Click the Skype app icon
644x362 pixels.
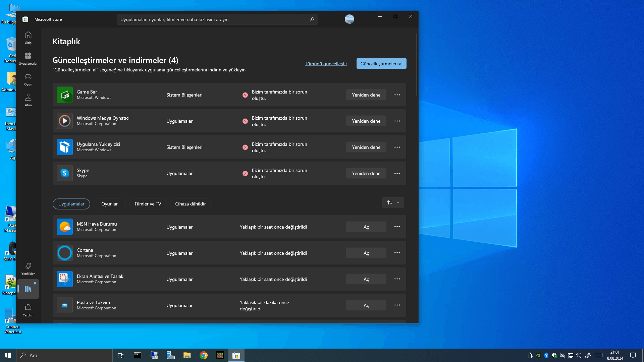[65, 173]
